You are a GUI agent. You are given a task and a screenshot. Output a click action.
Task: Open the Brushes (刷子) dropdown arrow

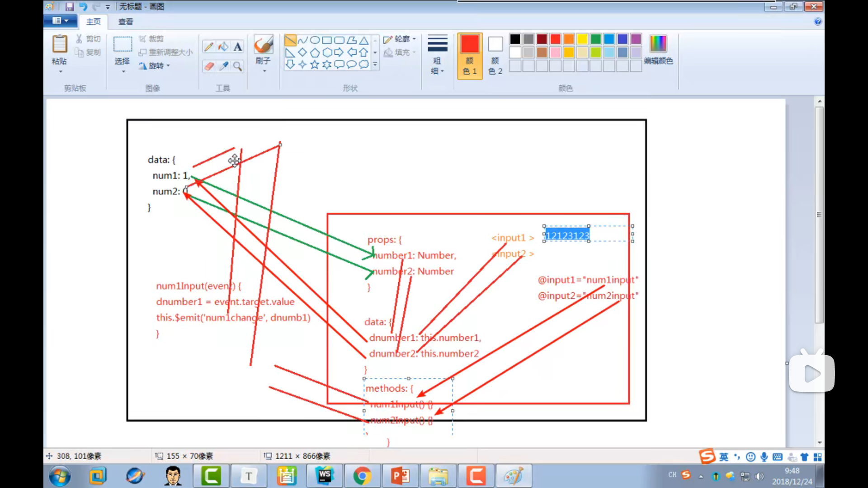tap(264, 71)
